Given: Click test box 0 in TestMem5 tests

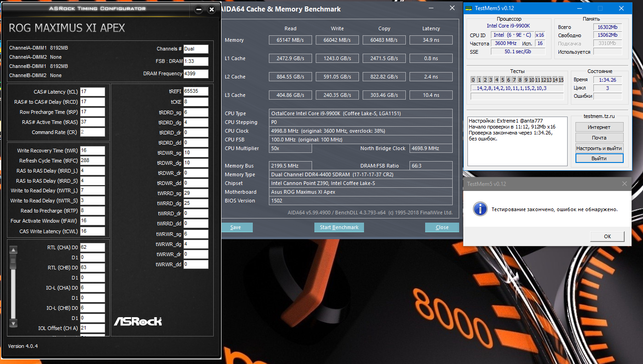Looking at the screenshot, I should click(473, 80).
